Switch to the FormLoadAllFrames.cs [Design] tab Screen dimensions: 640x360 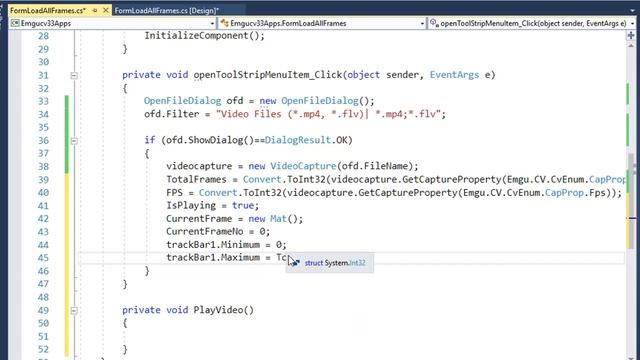167,10
